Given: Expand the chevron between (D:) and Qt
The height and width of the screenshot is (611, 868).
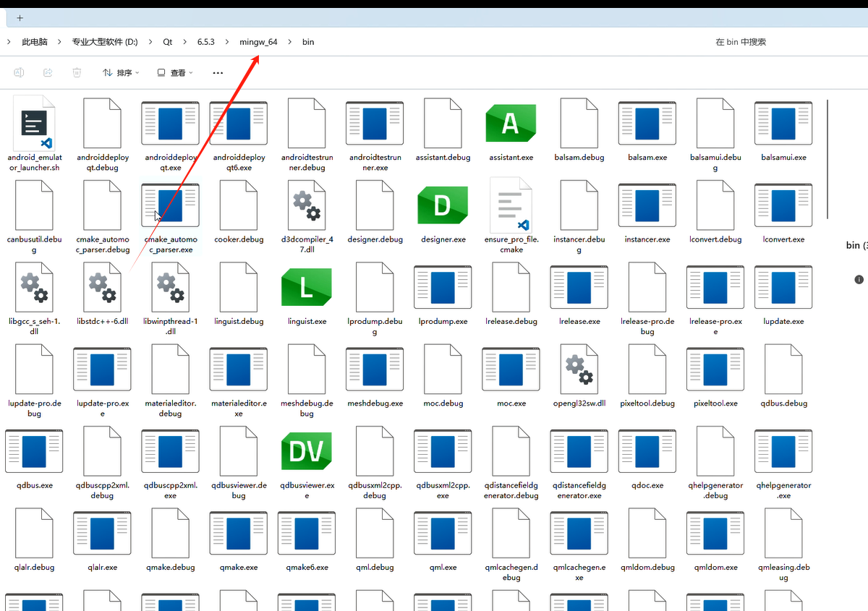Looking at the screenshot, I should [150, 42].
